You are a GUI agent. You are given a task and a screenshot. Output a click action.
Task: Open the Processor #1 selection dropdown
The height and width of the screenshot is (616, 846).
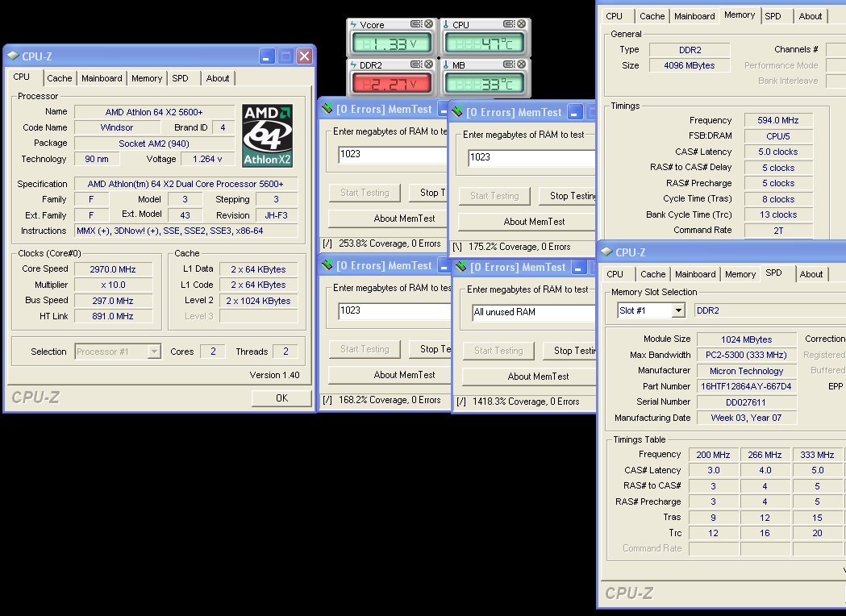pyautogui.click(x=154, y=352)
